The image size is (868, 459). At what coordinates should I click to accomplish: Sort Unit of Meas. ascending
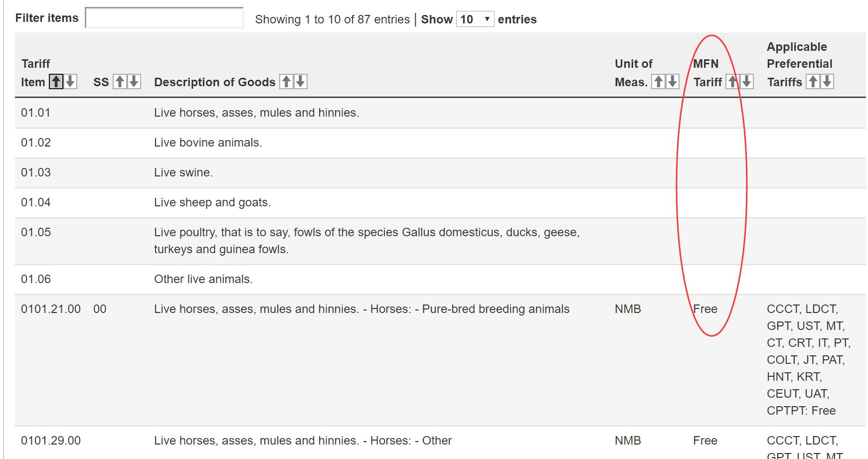(x=659, y=82)
